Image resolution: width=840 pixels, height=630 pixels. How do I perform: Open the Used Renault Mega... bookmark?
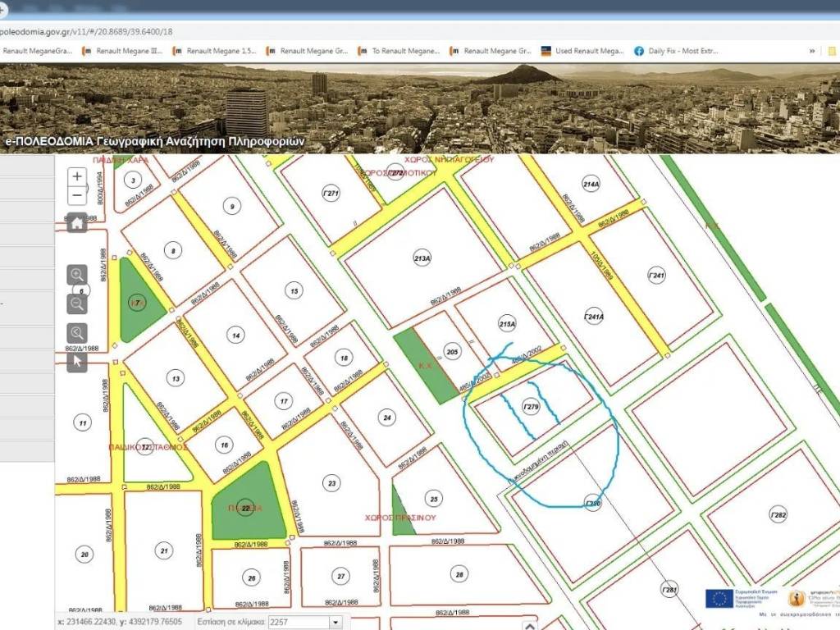[582, 51]
